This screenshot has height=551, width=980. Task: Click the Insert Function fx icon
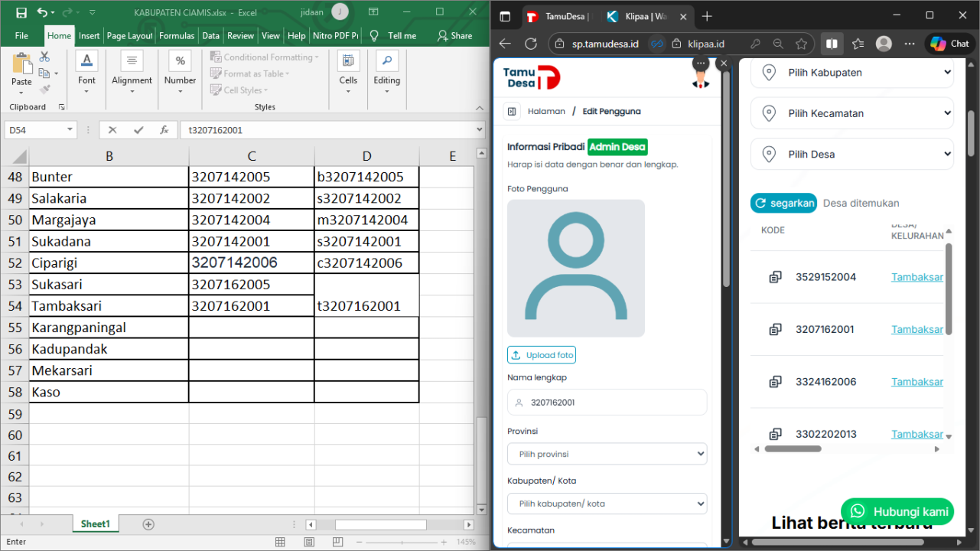164,130
